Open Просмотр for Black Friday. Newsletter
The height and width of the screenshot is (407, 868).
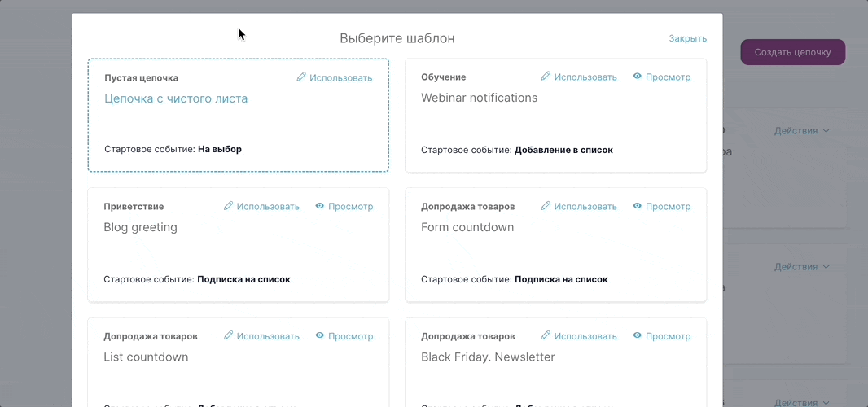[669, 336]
